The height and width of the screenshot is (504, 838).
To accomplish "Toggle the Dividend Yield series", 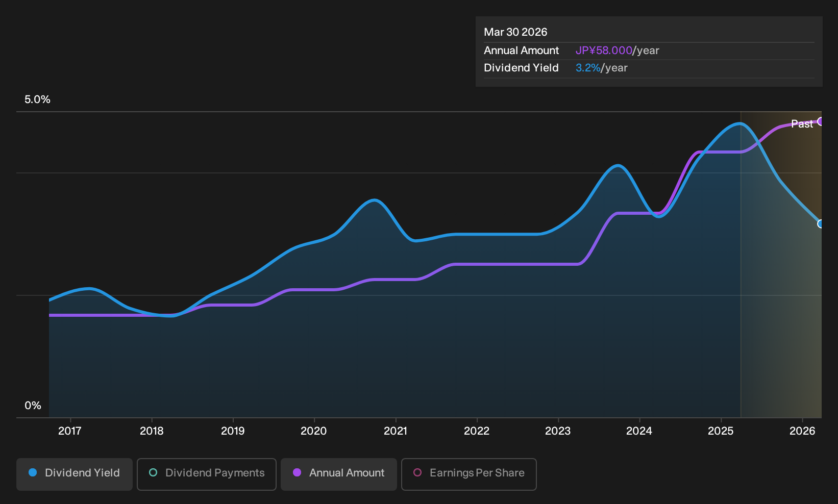I will (75, 474).
